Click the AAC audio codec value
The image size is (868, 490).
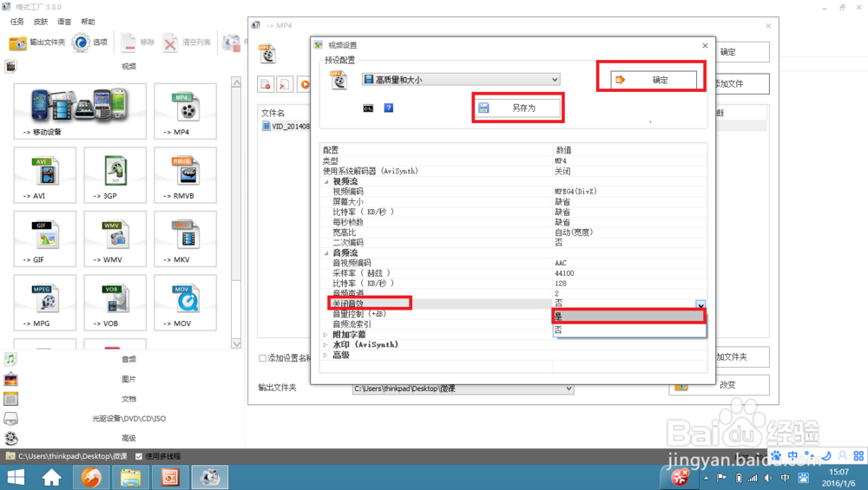560,264
